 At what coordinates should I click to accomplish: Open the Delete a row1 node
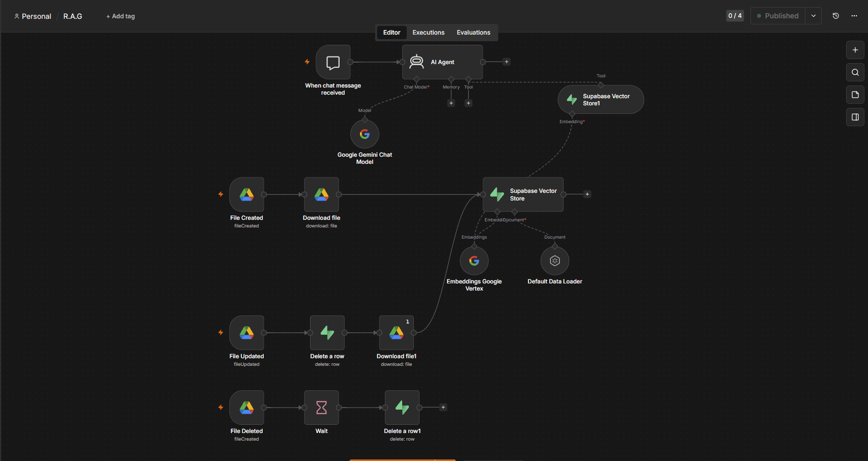pos(402,408)
